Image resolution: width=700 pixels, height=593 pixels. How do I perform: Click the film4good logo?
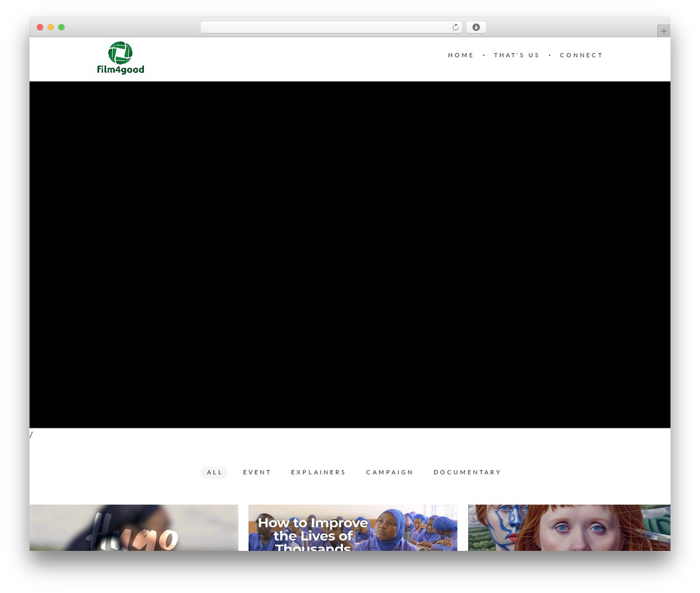[x=120, y=57]
